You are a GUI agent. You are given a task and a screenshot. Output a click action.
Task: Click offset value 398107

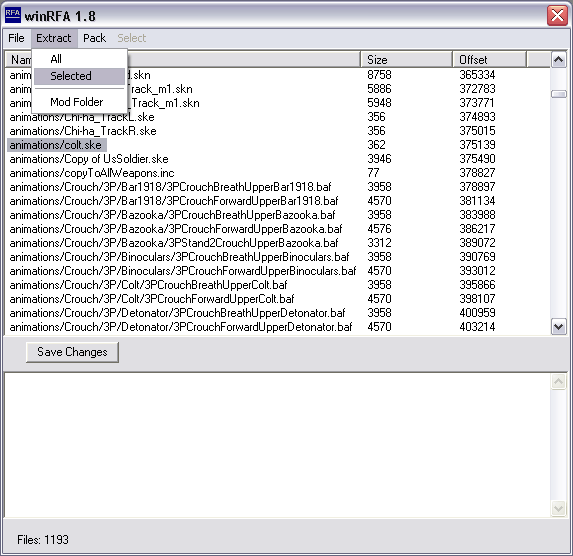(477, 299)
